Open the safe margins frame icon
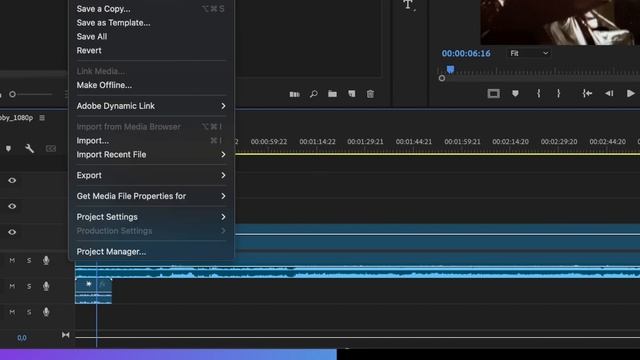The image size is (640, 360). coord(493,94)
